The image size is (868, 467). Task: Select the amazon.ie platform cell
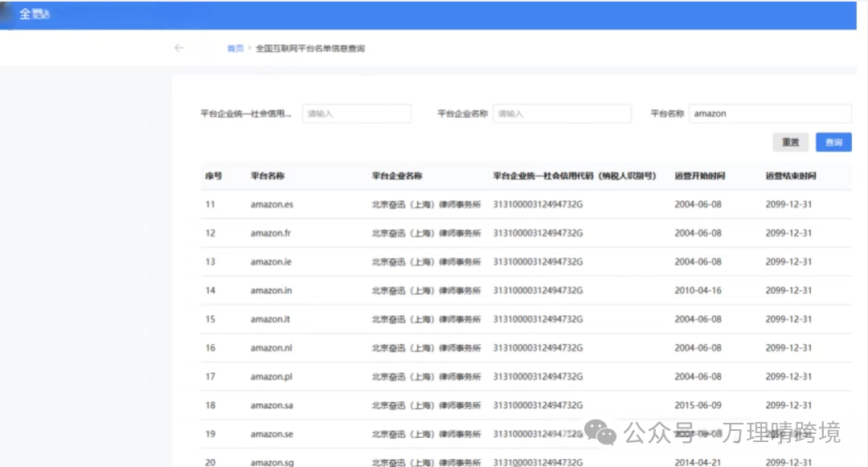point(271,262)
